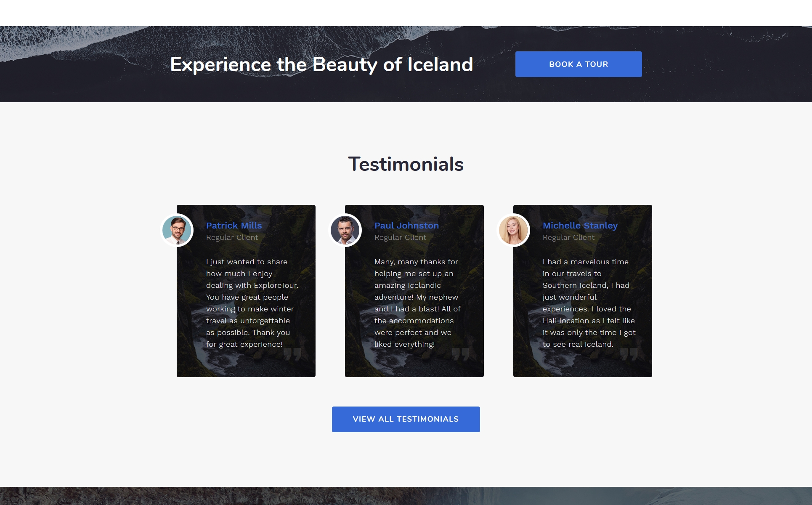Click 'Regular Client' under Patrick Mills
The width and height of the screenshot is (812, 505).
pos(232,237)
